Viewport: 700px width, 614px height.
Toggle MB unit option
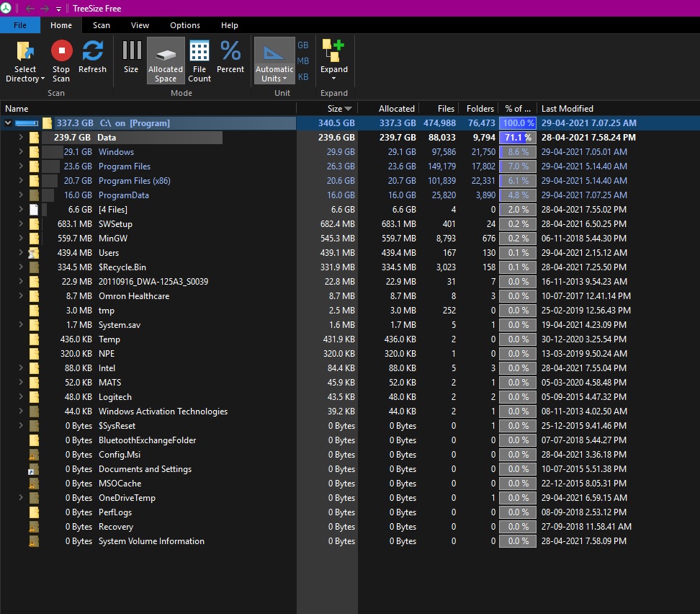pos(303,61)
